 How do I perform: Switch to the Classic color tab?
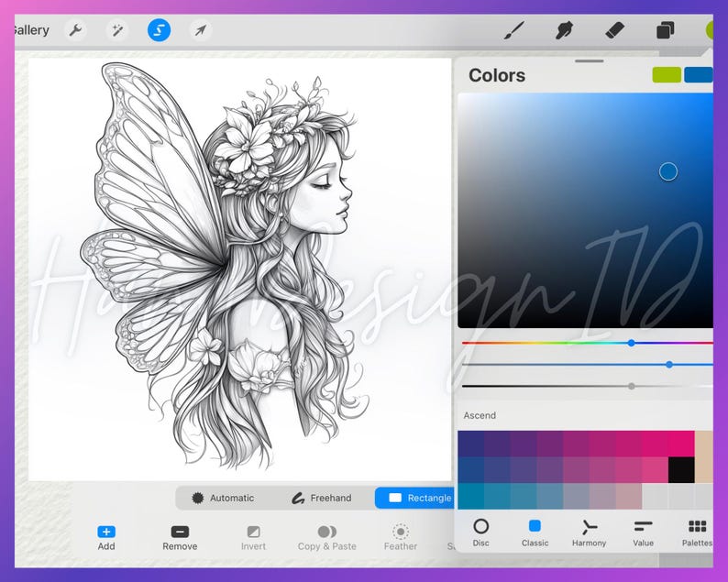(x=535, y=533)
